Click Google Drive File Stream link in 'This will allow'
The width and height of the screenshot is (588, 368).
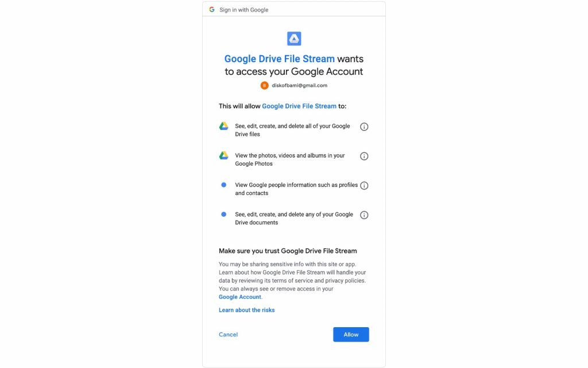tap(299, 106)
